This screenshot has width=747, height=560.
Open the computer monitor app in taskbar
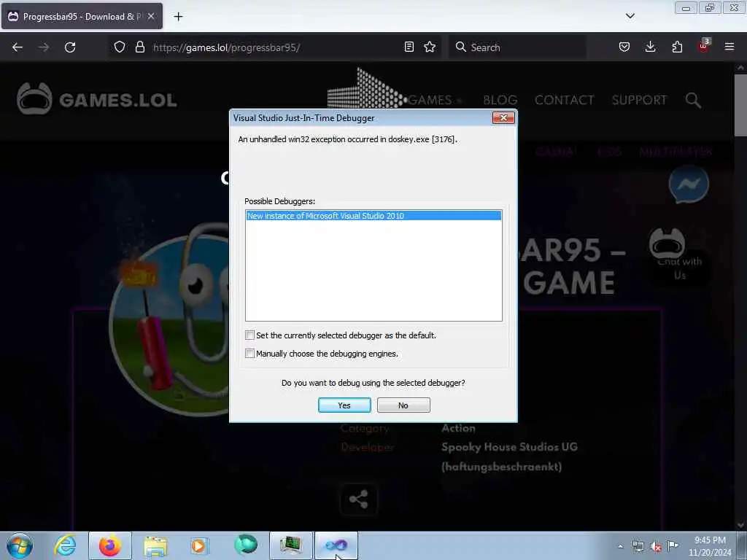[290, 545]
